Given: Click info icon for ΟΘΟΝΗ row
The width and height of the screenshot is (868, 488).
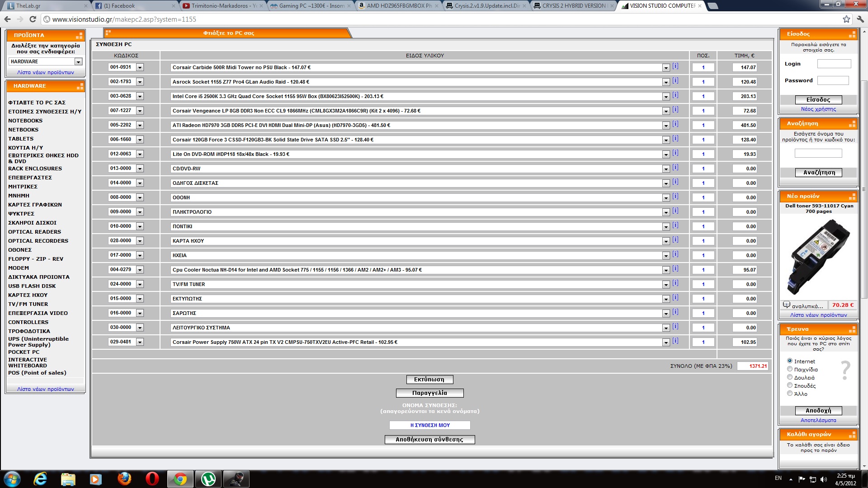Looking at the screenshot, I should [x=675, y=196].
